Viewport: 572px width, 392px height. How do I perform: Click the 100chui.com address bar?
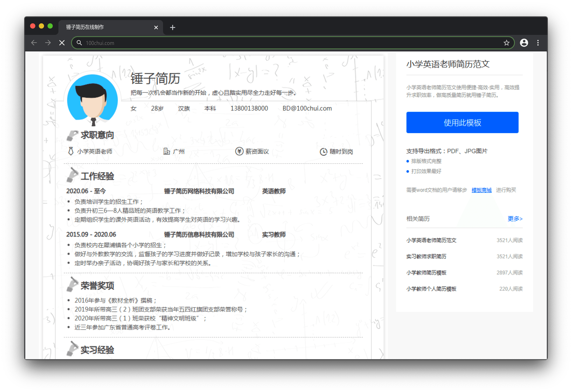tap(293, 43)
